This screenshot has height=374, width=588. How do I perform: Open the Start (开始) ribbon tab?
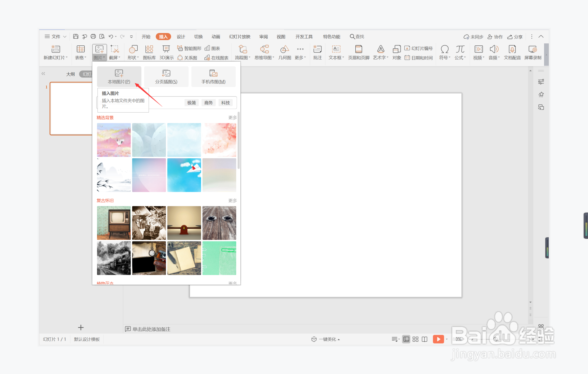tap(146, 37)
